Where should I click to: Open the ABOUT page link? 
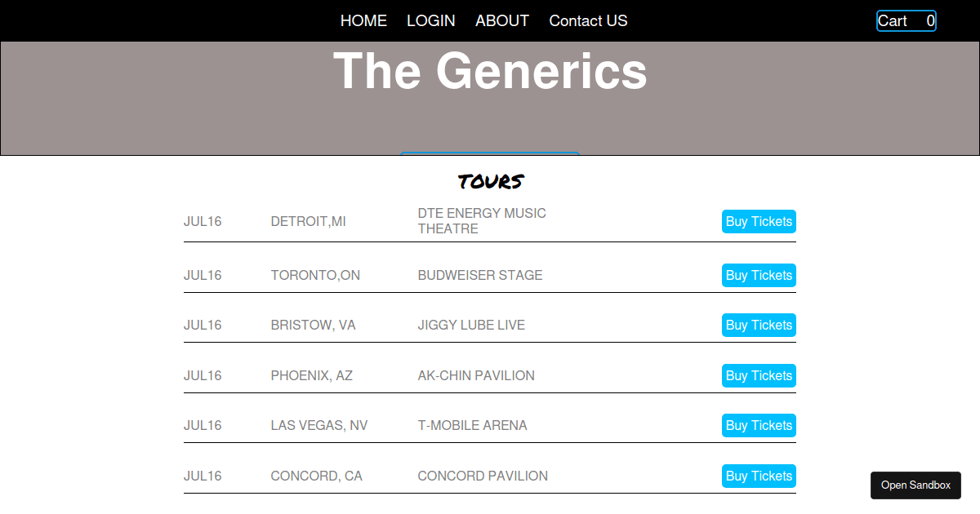502,20
